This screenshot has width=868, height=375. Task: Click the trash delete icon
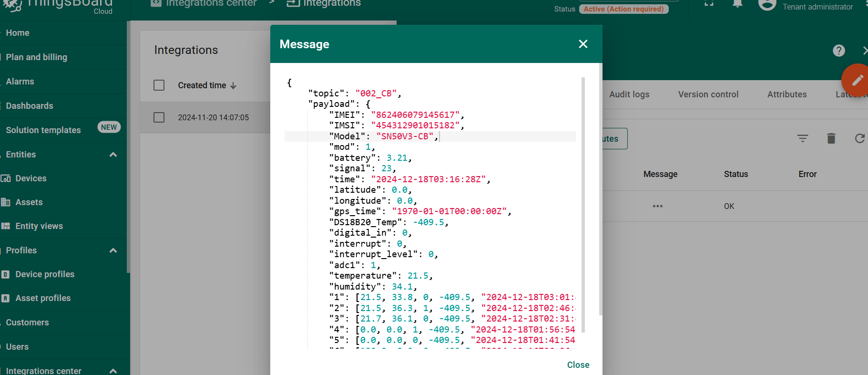point(831,138)
